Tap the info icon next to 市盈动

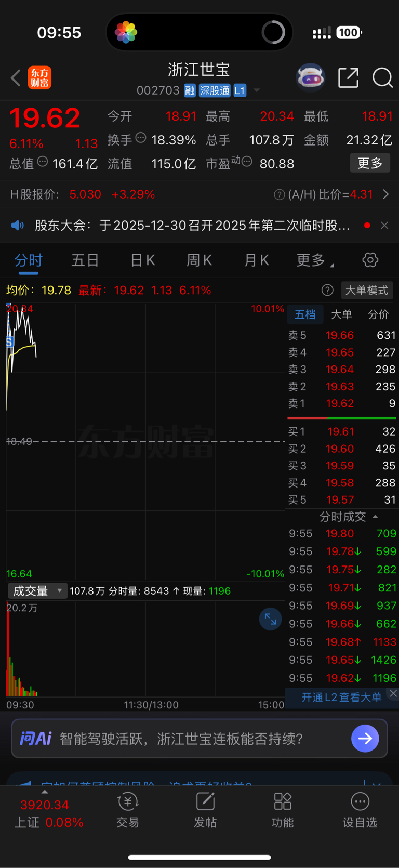point(247,162)
